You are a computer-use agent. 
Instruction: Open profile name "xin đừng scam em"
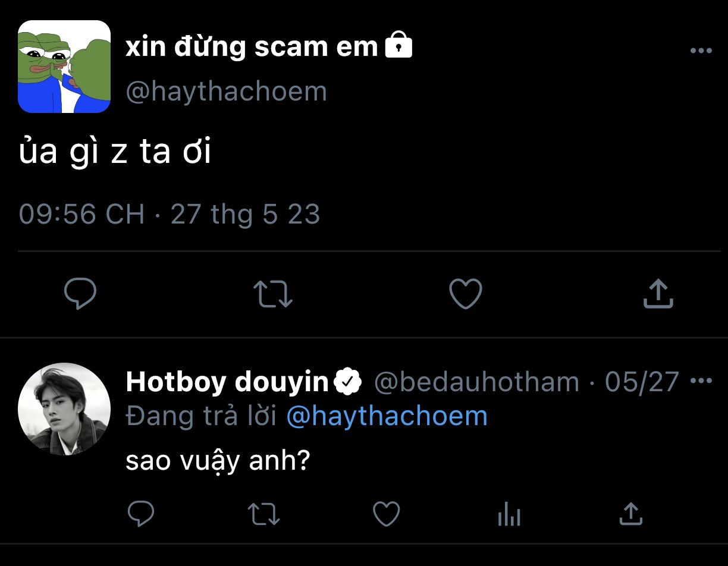(x=252, y=47)
